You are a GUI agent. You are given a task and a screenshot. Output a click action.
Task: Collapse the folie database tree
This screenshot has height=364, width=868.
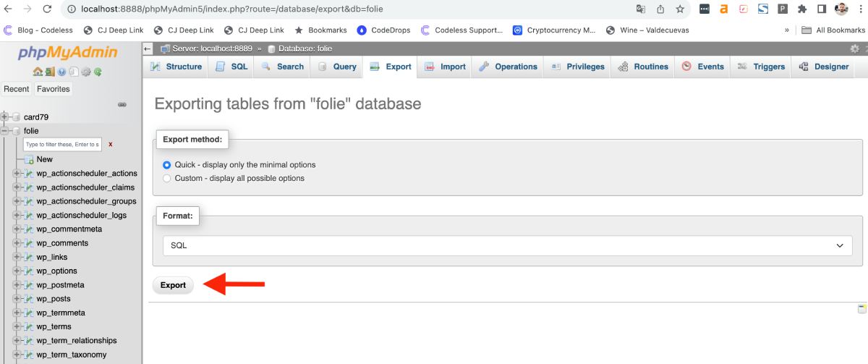click(x=6, y=131)
